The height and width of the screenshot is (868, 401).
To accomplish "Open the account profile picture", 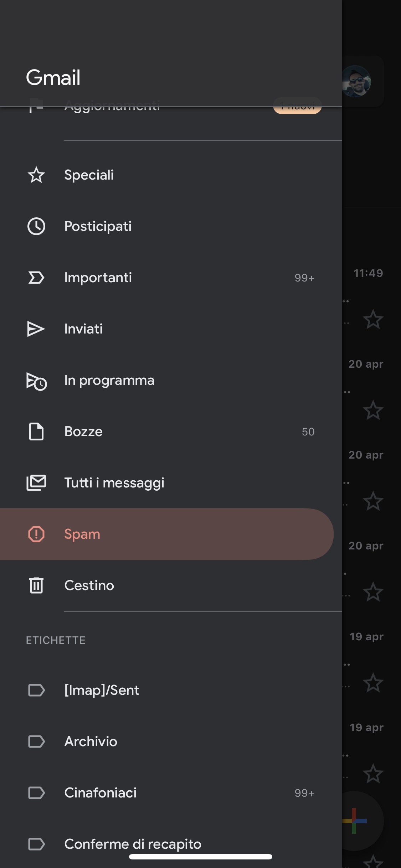I will click(x=356, y=81).
